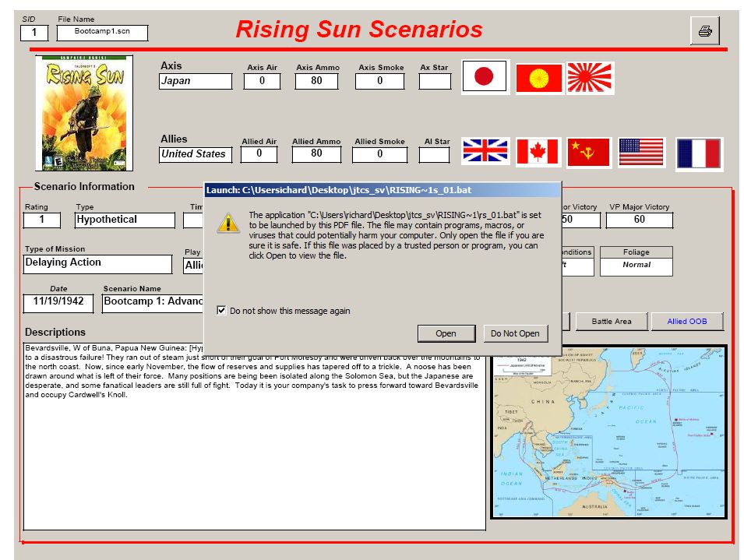Click Open in the launch dialog

[x=446, y=333]
